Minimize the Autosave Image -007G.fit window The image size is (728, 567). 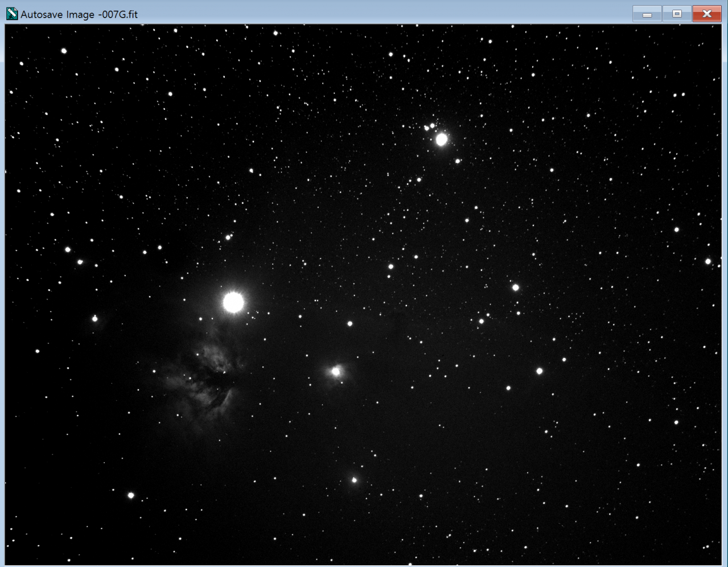click(647, 14)
